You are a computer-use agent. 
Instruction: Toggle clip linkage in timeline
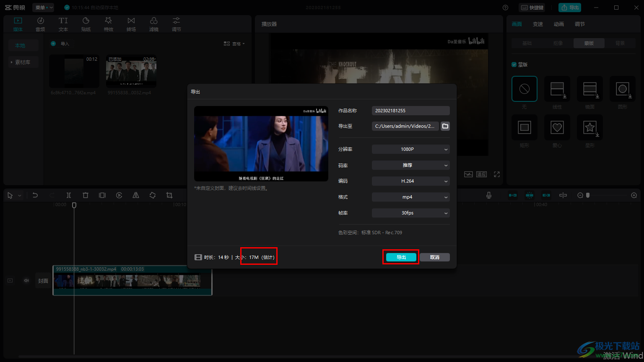pyautogui.click(x=546, y=195)
